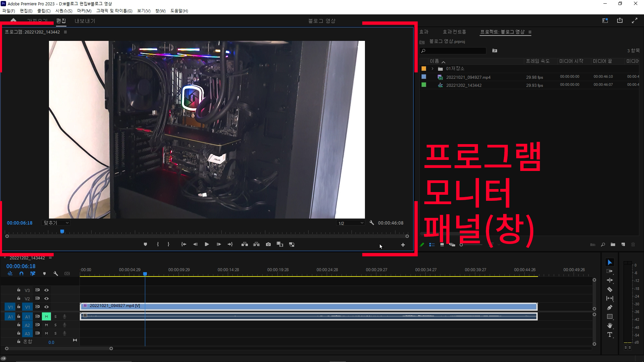Open Button Editor plus icon

(403, 245)
